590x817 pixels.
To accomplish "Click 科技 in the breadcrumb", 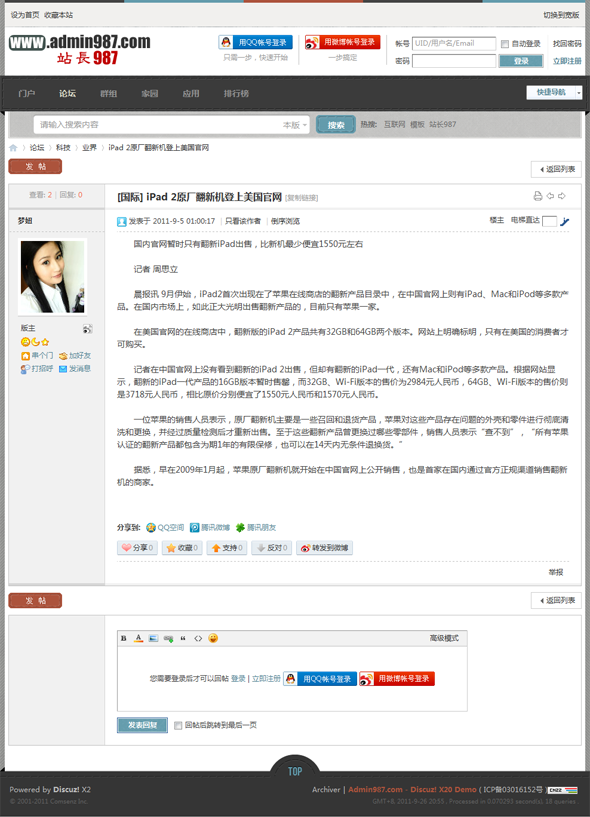I will 63,147.
